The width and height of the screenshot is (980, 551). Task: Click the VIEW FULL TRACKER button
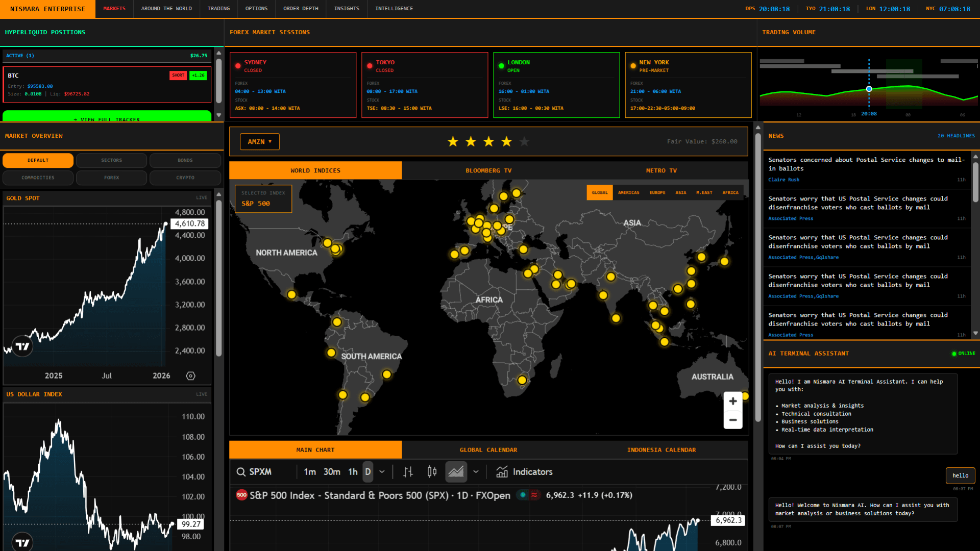107,117
